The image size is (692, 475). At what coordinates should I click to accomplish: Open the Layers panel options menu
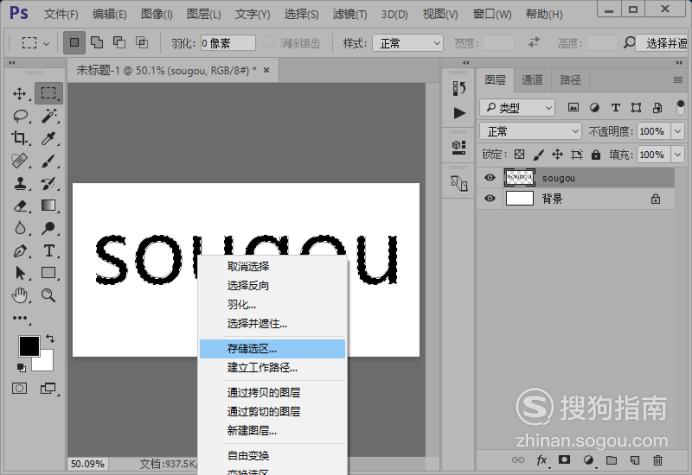(678, 80)
